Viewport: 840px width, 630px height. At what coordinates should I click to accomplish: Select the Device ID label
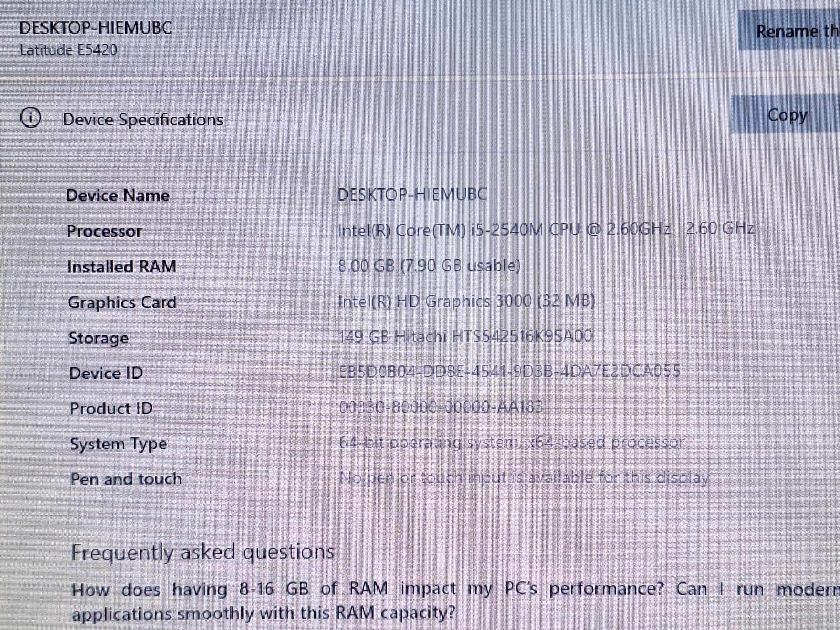click(106, 373)
